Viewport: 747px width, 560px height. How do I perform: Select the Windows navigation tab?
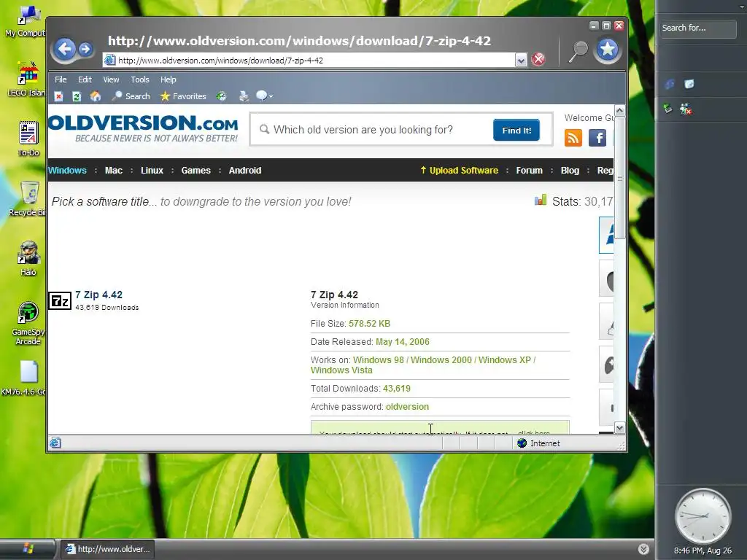pos(67,171)
